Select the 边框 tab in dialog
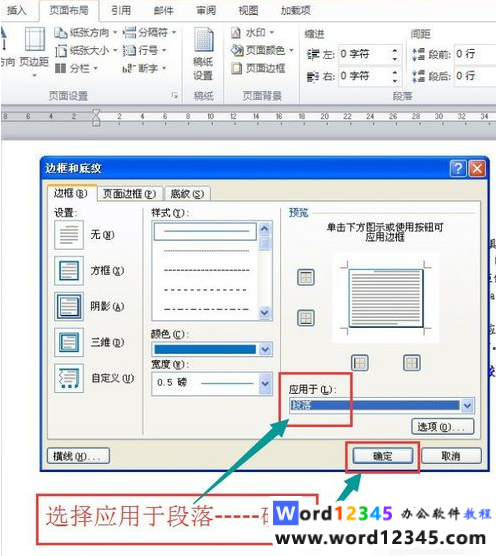Image resolution: width=496 pixels, height=556 pixels. [71, 193]
